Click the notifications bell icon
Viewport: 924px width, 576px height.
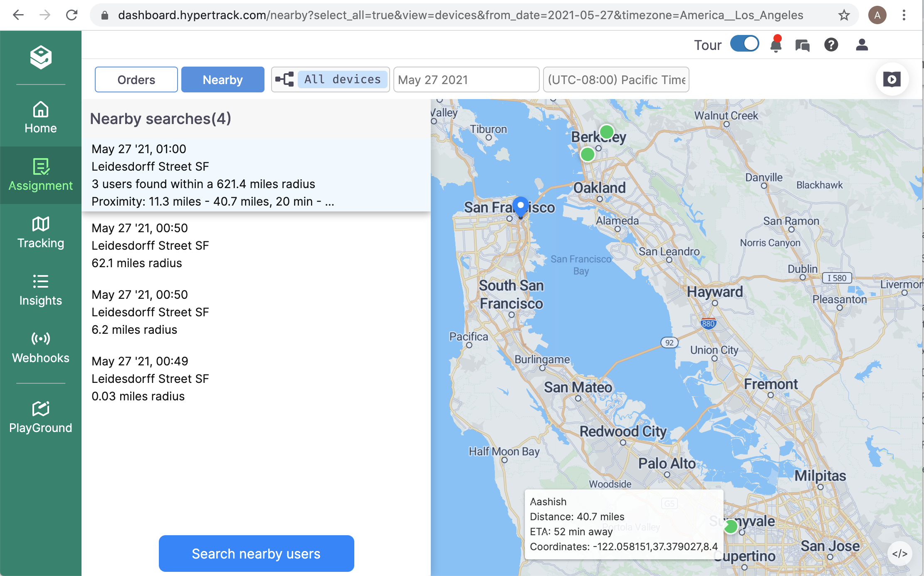[776, 45]
